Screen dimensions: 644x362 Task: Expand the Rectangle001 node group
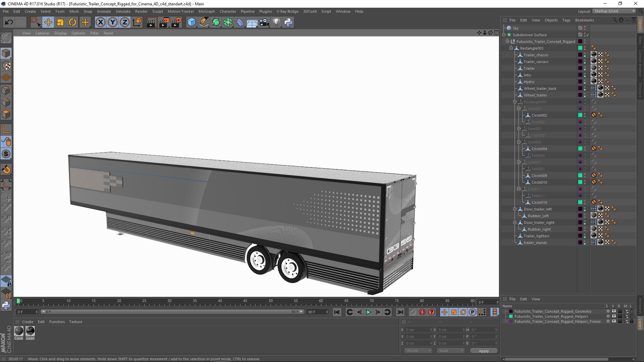coord(515,102)
